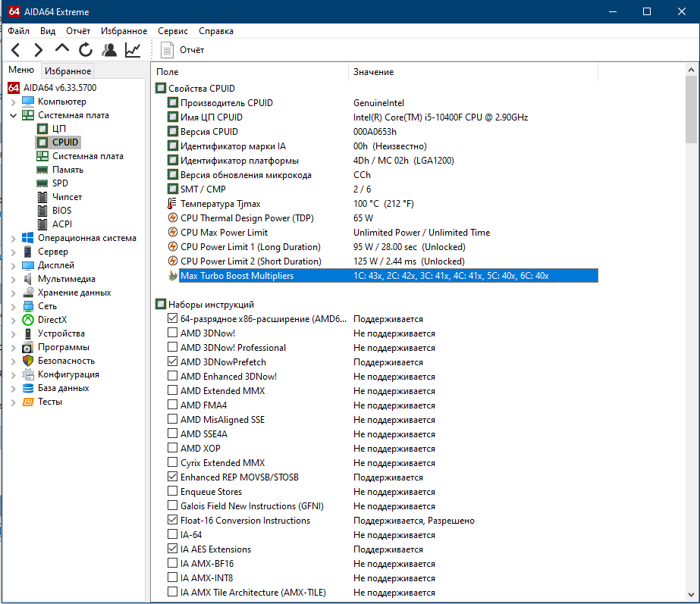Toggle the AMD 3DNowPrefetch checkbox
The image size is (700, 604).
click(173, 361)
